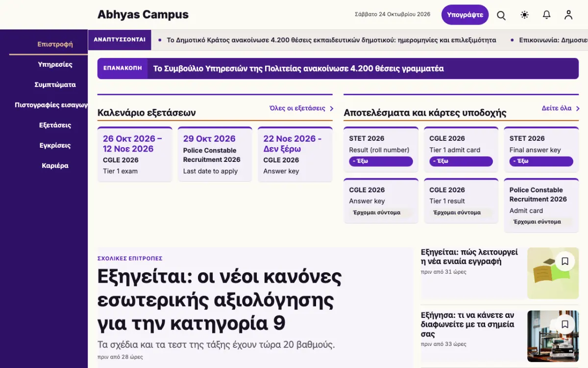Click the πριν από 31 ώρες timestamp

click(443, 272)
